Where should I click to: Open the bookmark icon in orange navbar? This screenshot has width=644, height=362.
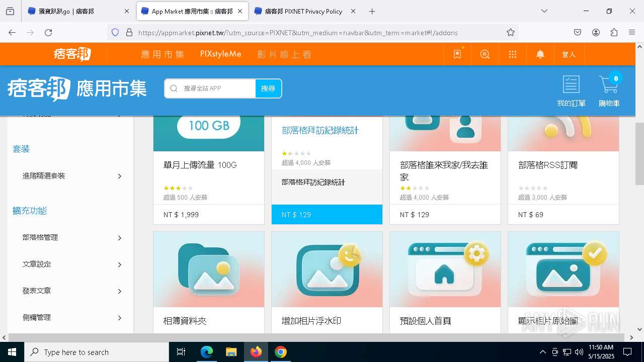tap(457, 54)
